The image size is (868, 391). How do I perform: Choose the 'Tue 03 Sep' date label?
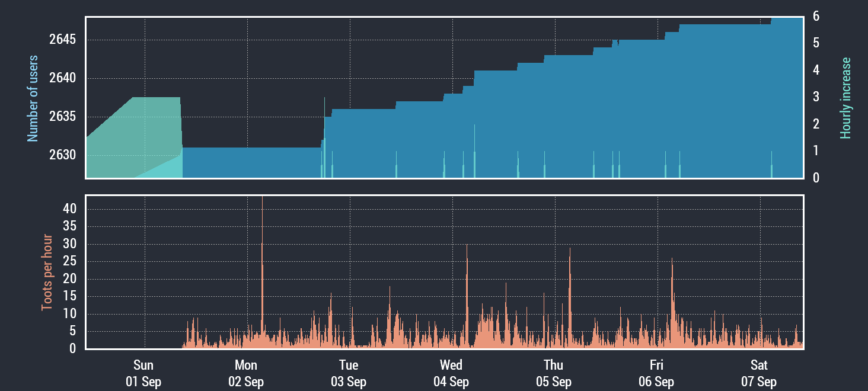click(x=349, y=373)
